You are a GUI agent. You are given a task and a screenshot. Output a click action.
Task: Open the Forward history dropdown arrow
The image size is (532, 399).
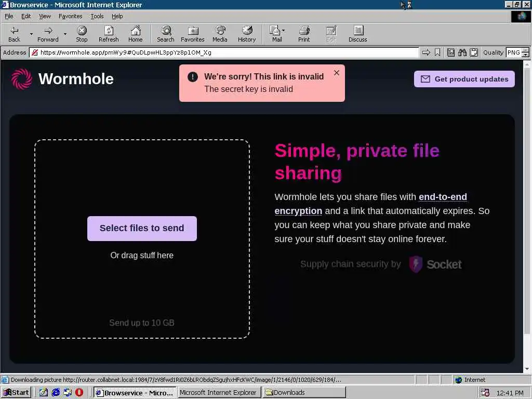[x=65, y=34]
